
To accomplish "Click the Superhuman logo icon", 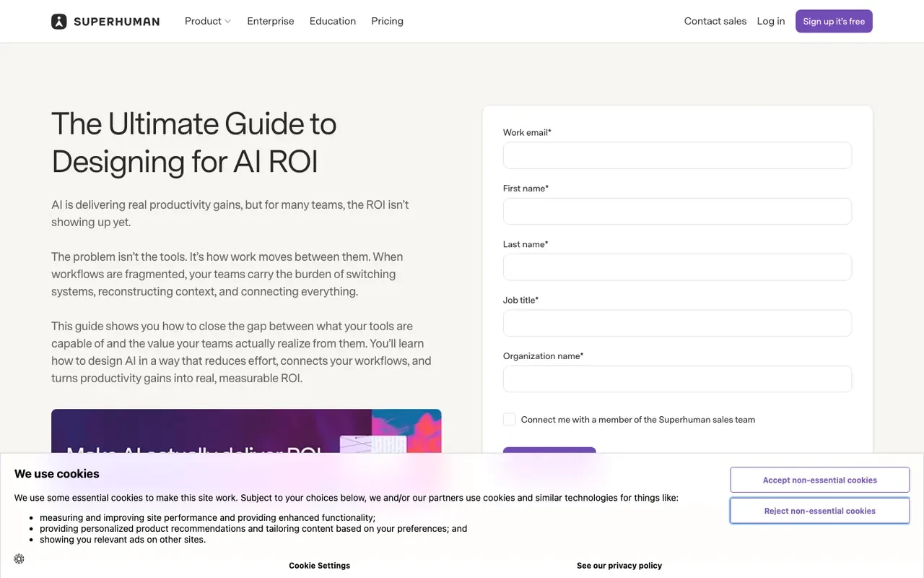I will [x=59, y=22].
